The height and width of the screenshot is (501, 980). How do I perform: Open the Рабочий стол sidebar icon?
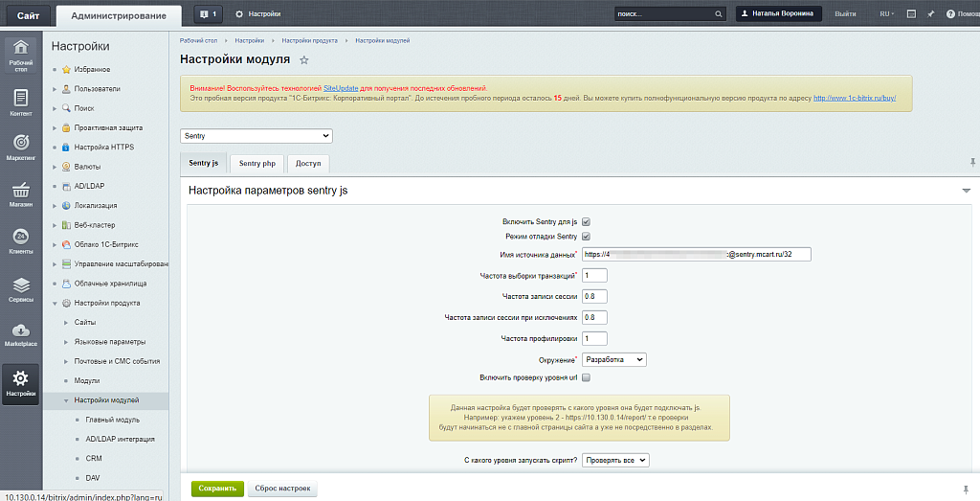click(20, 53)
